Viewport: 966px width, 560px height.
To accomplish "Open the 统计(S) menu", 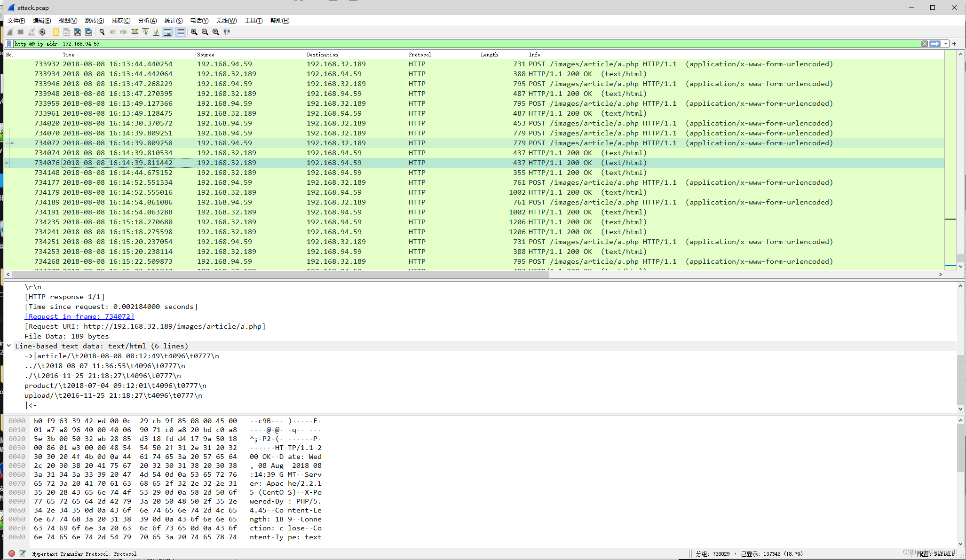I will [x=174, y=21].
